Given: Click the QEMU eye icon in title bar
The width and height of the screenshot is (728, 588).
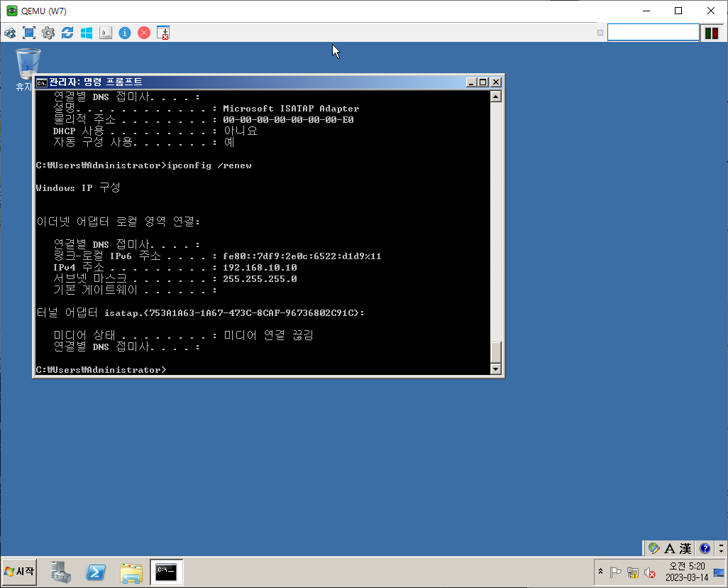Looking at the screenshot, I should click(11, 11).
